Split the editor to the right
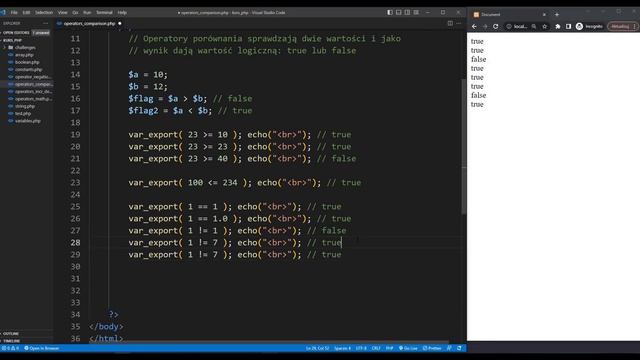Image resolution: width=640 pixels, height=360 pixels. point(450,23)
